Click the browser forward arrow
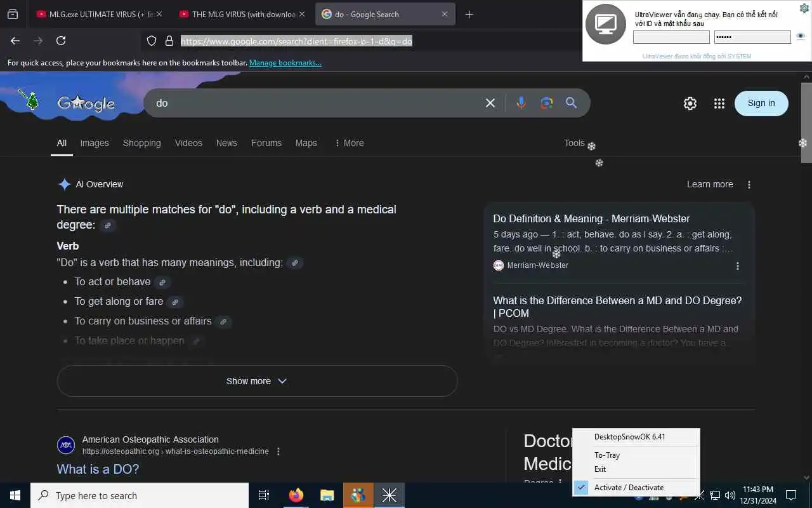This screenshot has width=812, height=508. [38, 41]
